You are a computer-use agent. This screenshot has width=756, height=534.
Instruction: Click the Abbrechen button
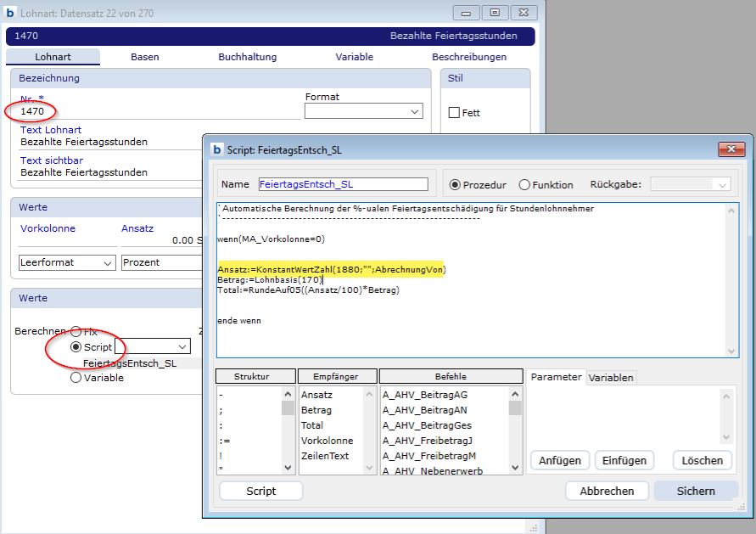click(x=607, y=491)
